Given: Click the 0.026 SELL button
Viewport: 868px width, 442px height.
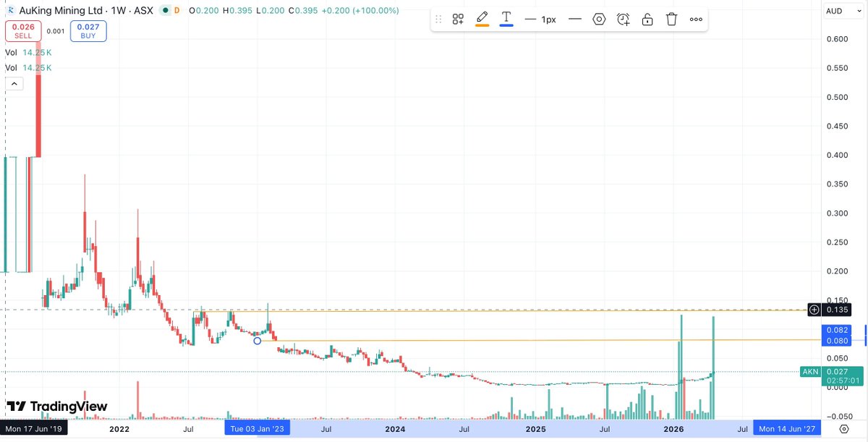Looking at the screenshot, I should click(22, 31).
